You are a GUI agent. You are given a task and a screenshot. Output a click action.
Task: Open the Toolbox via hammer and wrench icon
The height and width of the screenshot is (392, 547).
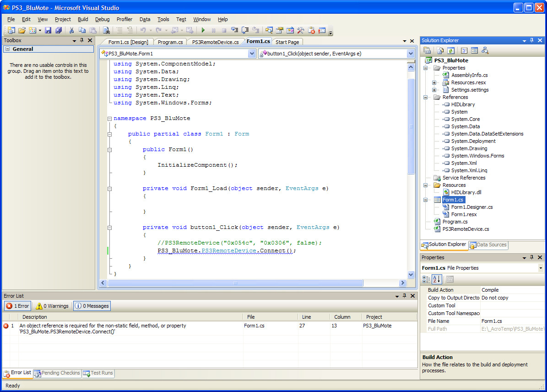[300, 30]
